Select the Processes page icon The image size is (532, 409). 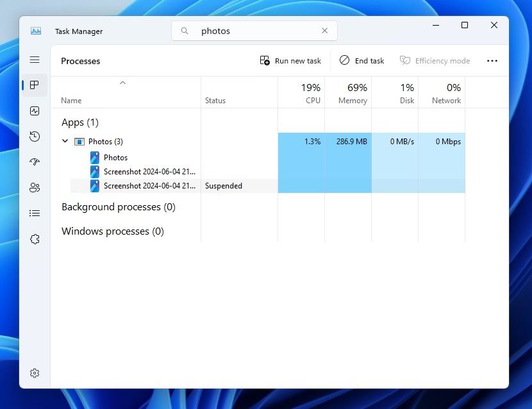click(34, 85)
